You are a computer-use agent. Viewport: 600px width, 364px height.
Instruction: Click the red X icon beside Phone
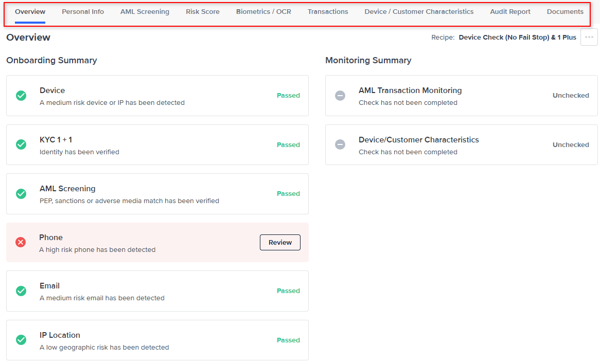tap(21, 242)
